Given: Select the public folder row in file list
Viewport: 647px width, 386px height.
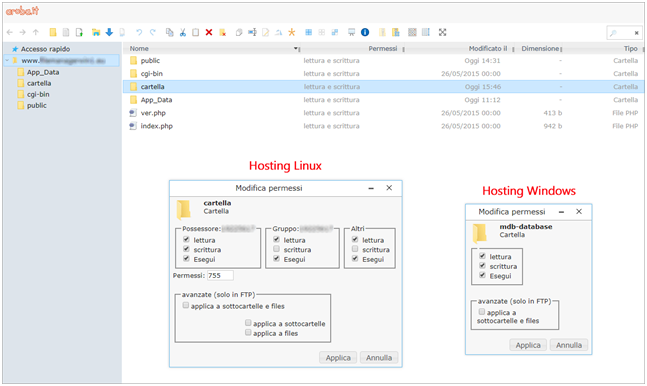Looking at the screenshot, I should [383, 60].
